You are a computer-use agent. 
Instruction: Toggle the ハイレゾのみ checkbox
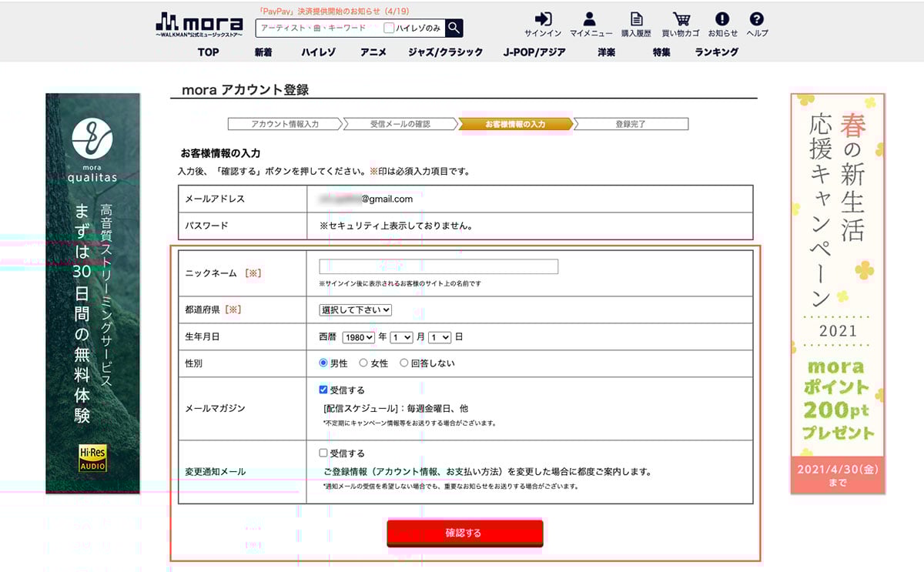point(389,28)
